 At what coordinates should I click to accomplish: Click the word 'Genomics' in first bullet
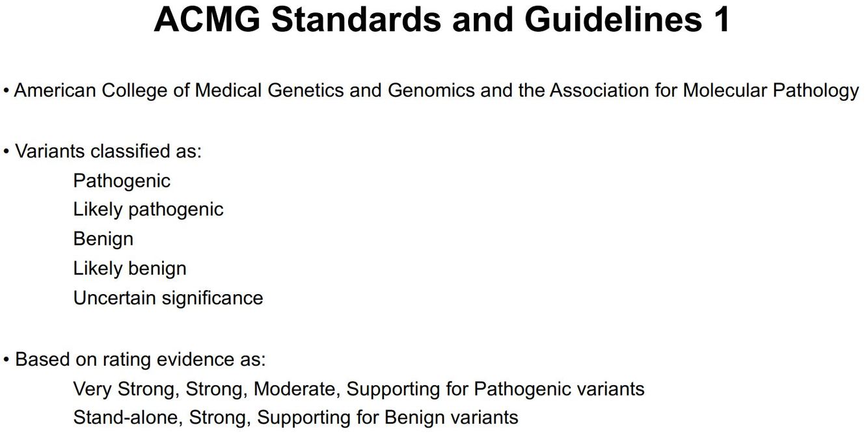pos(431,90)
